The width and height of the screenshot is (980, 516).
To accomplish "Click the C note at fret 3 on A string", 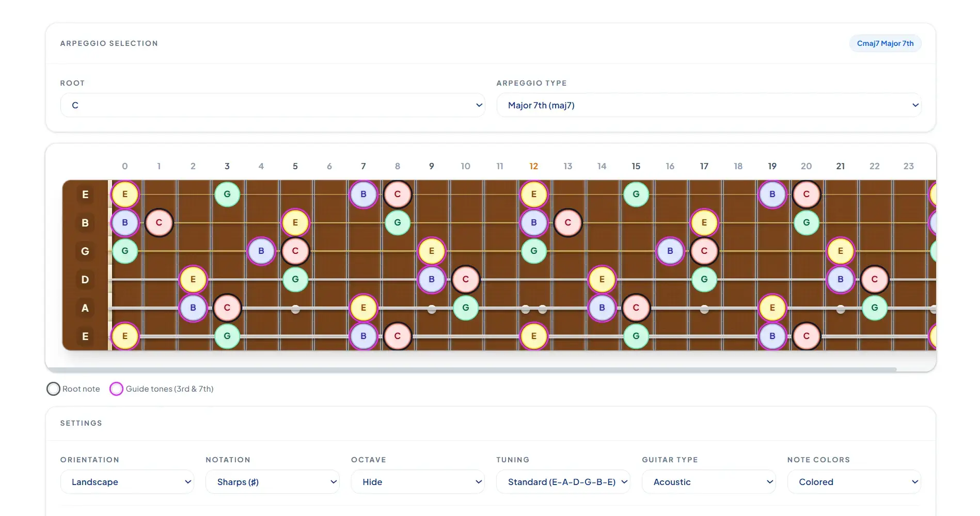I will [x=227, y=308].
